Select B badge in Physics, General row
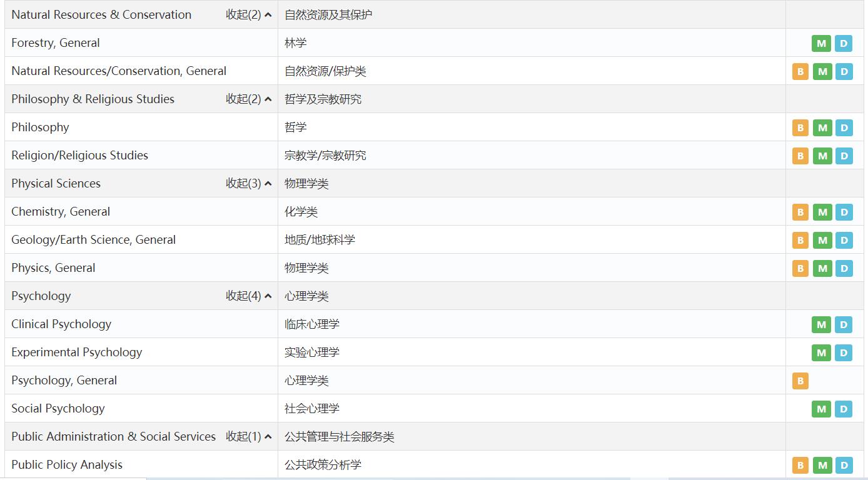Viewport: 868px width, 480px height. (x=800, y=268)
